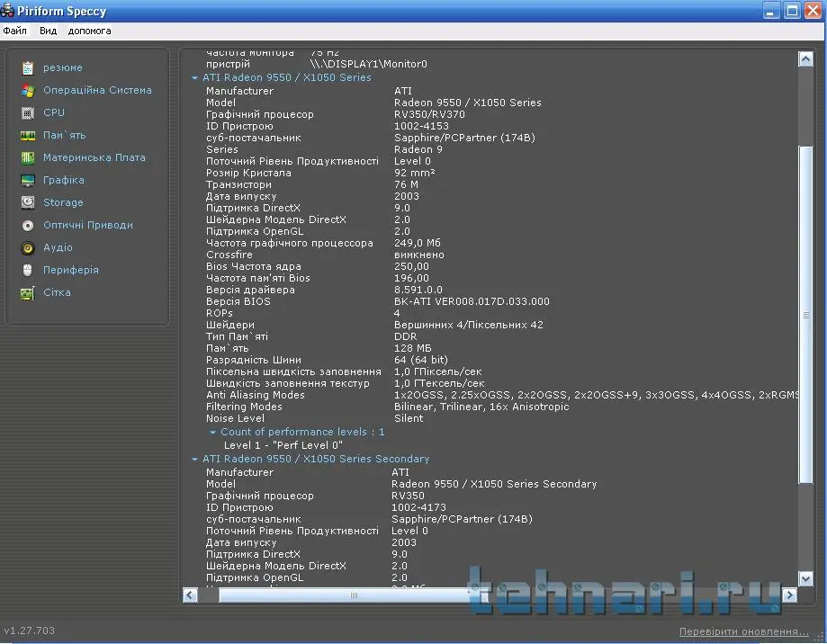
Task: Maximize the Speccy window
Action: [x=792, y=11]
